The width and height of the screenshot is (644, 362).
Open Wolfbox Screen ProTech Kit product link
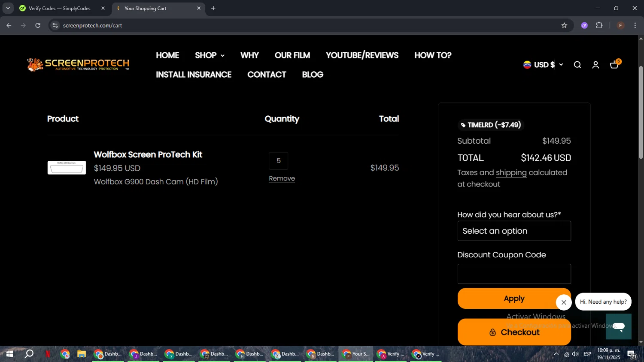148,154
